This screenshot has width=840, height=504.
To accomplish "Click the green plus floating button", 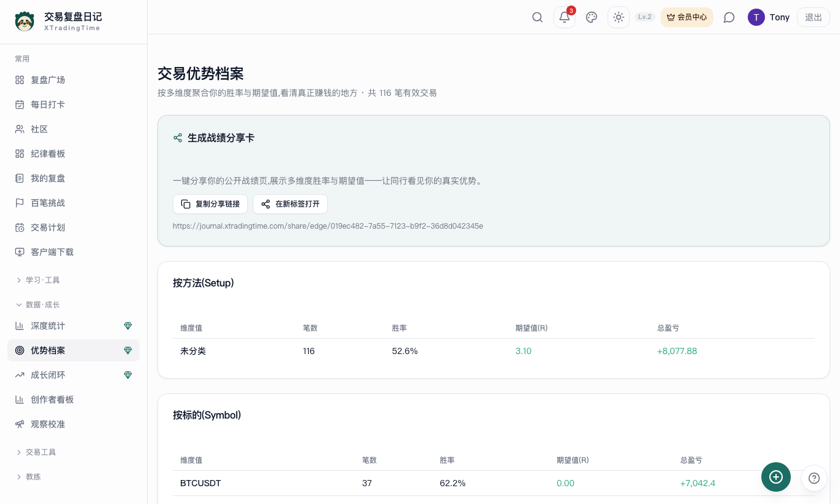I will point(776,477).
